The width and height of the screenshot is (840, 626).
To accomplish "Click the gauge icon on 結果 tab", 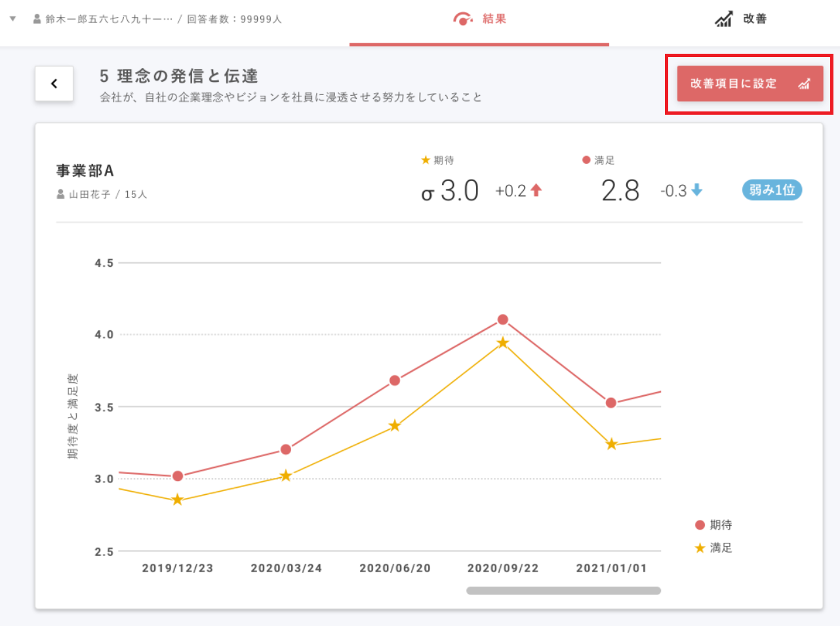I will click(462, 19).
